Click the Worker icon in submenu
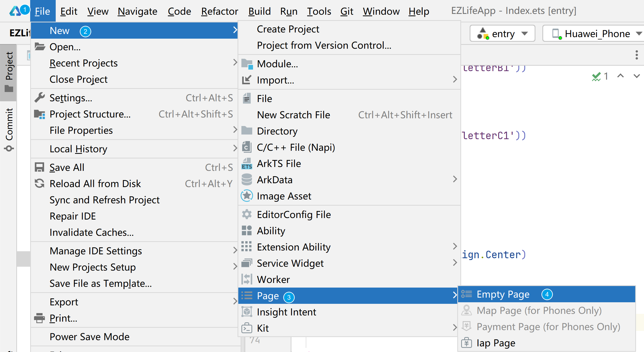Viewport: 644px width, 352px height. (x=247, y=280)
